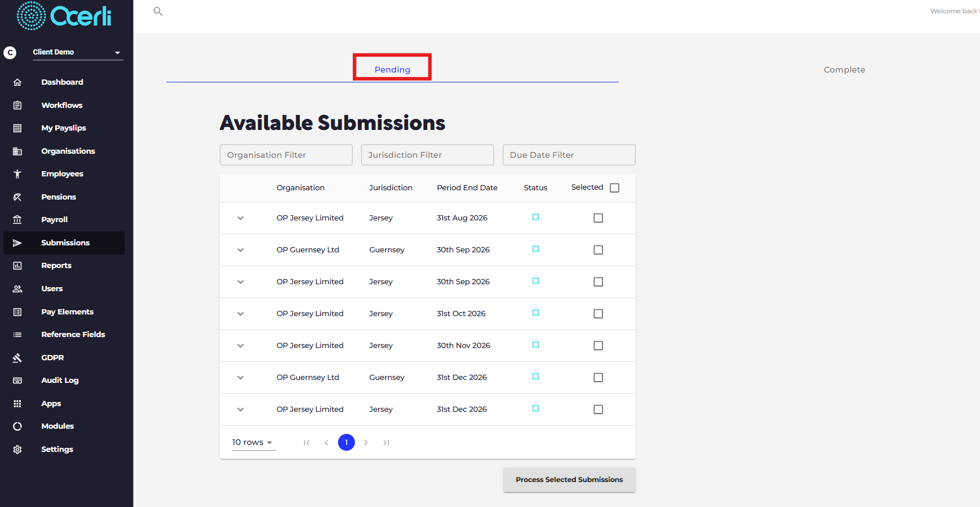
Task: Switch to the Complete tab
Action: coord(844,70)
